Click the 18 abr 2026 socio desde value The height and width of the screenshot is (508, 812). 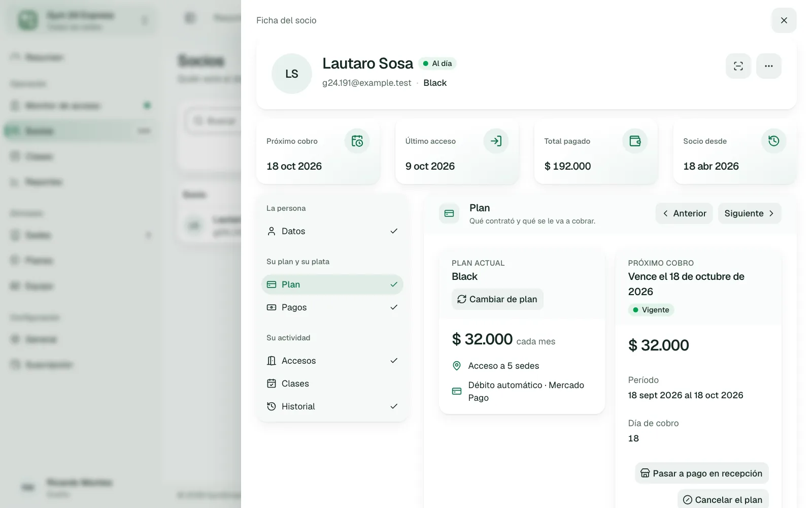tap(710, 166)
